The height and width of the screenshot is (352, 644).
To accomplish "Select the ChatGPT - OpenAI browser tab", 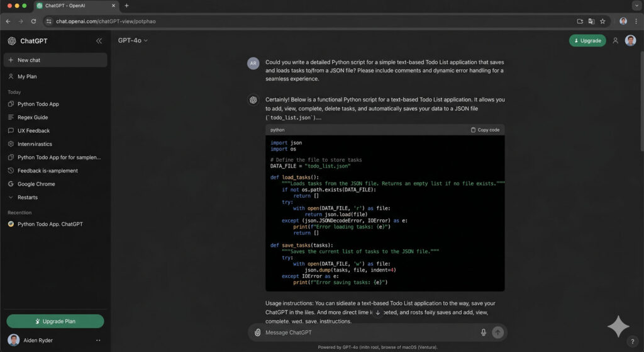I will 76,6.
